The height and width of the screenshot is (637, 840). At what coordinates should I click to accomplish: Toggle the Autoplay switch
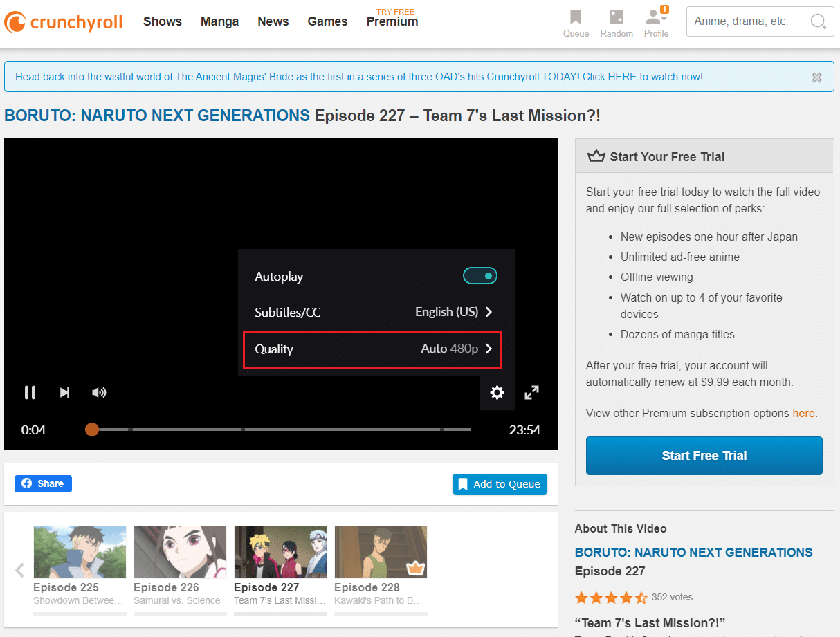(480, 276)
